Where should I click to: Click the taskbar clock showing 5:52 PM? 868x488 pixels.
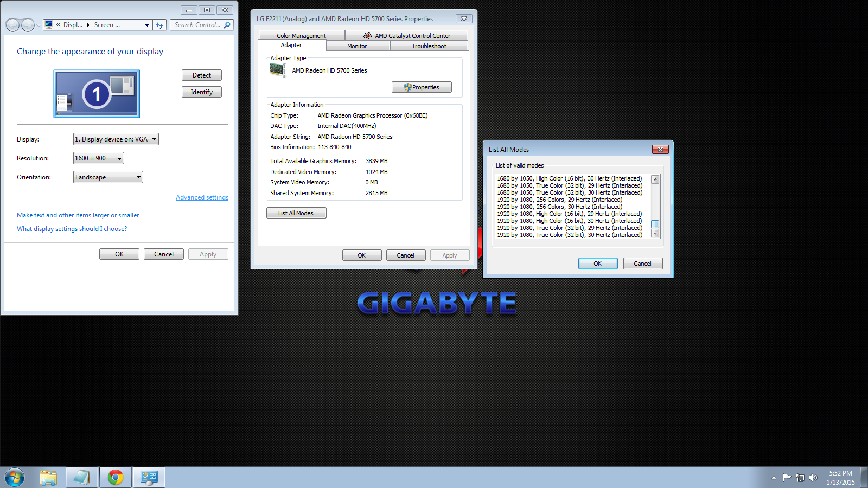point(840,478)
